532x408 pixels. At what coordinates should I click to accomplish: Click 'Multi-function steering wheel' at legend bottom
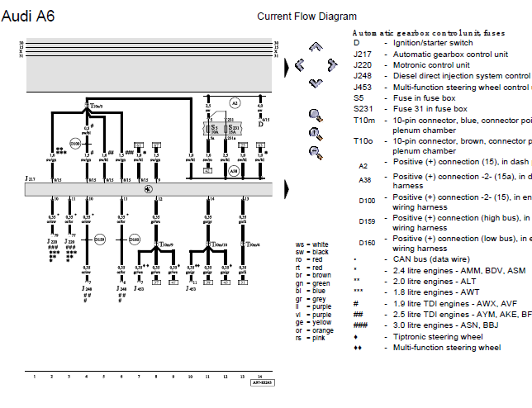pyautogui.click(x=447, y=348)
